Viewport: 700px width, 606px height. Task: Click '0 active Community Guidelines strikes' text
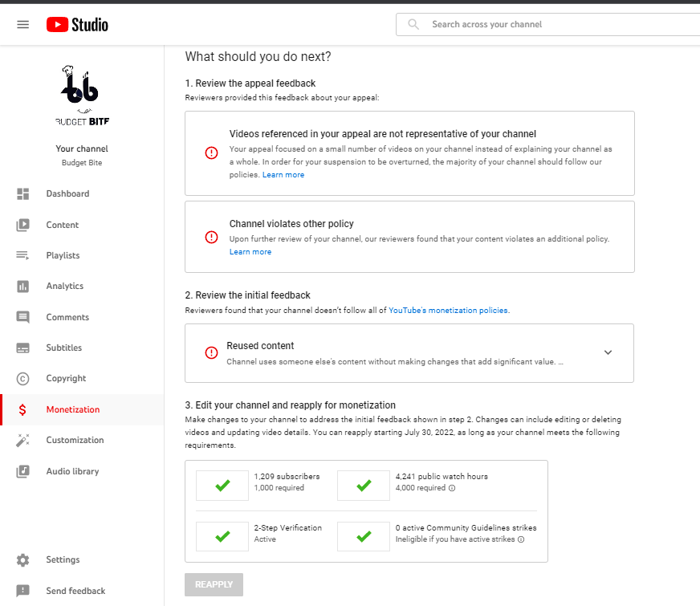466,528
